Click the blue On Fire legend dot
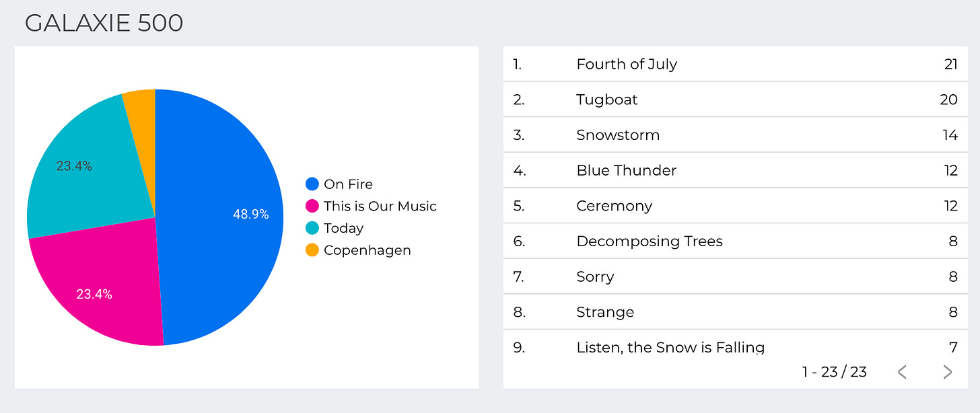The height and width of the screenshot is (413, 980). (310, 184)
